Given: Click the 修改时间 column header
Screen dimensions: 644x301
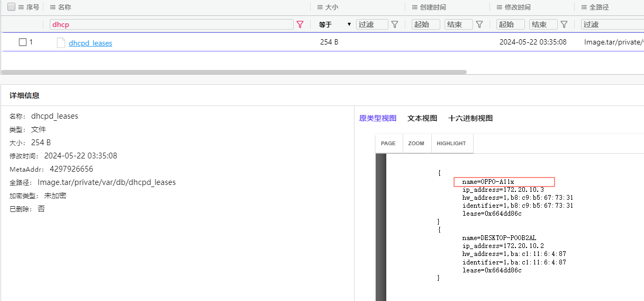Looking at the screenshot, I should pyautogui.click(x=518, y=7).
